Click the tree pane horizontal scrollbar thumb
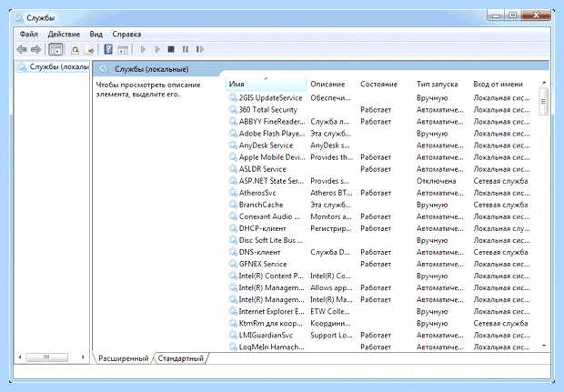564x392 pixels. point(47,357)
